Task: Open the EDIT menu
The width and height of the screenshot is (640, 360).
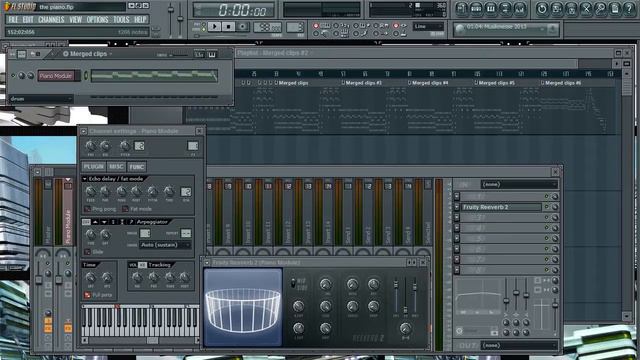Action: [x=28, y=20]
